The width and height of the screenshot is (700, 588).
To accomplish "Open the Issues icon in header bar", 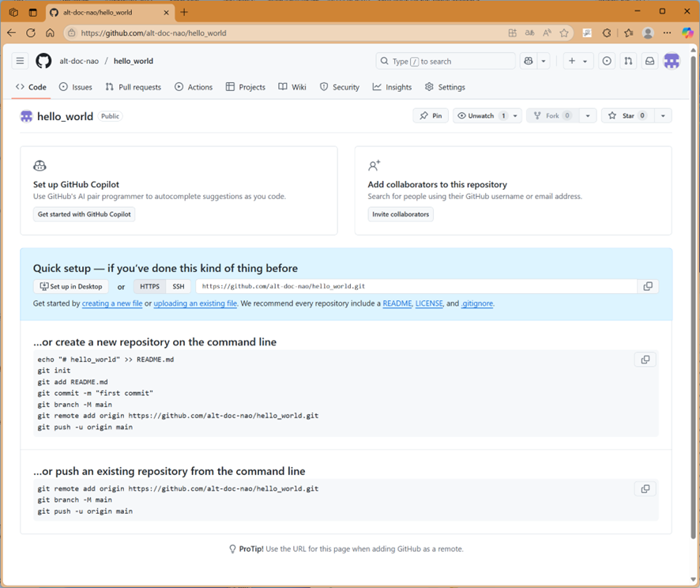I will [x=607, y=61].
